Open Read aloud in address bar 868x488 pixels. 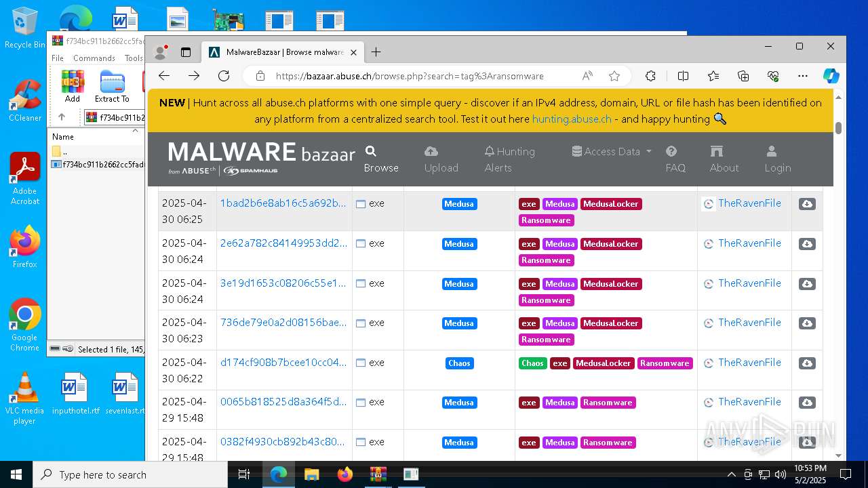pos(587,76)
